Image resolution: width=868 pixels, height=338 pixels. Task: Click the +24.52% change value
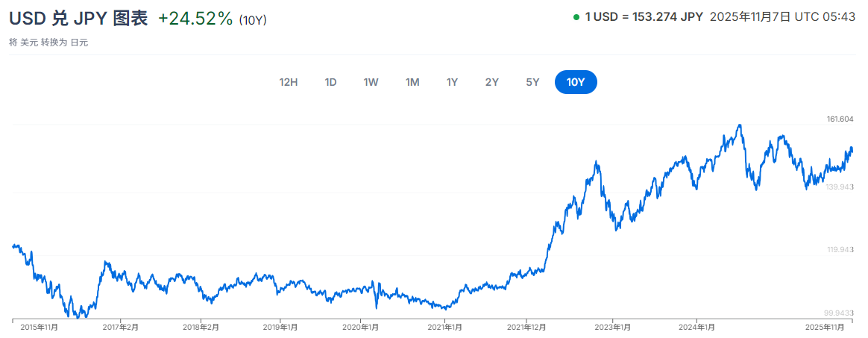pos(195,19)
